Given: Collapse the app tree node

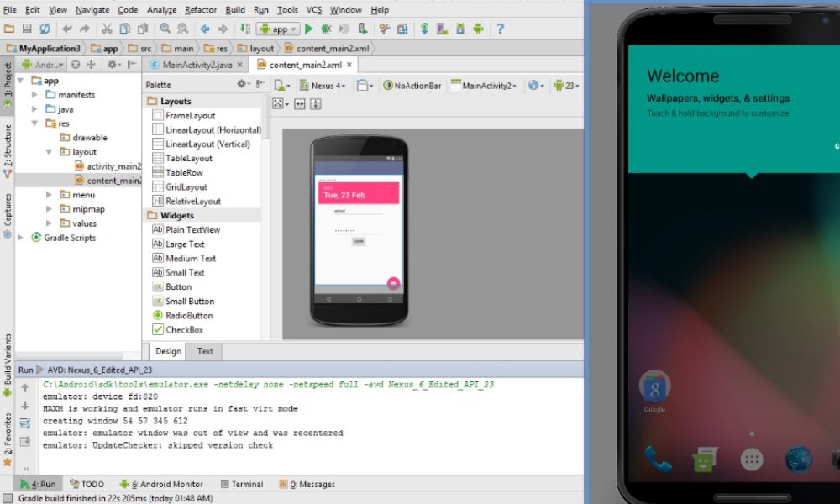Looking at the screenshot, I should [21, 81].
